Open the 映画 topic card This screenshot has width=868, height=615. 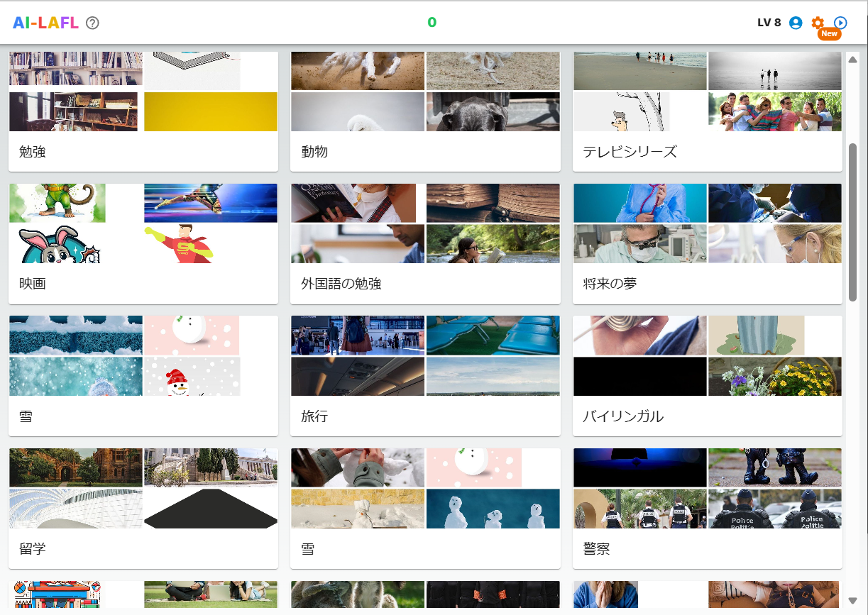[x=143, y=243]
